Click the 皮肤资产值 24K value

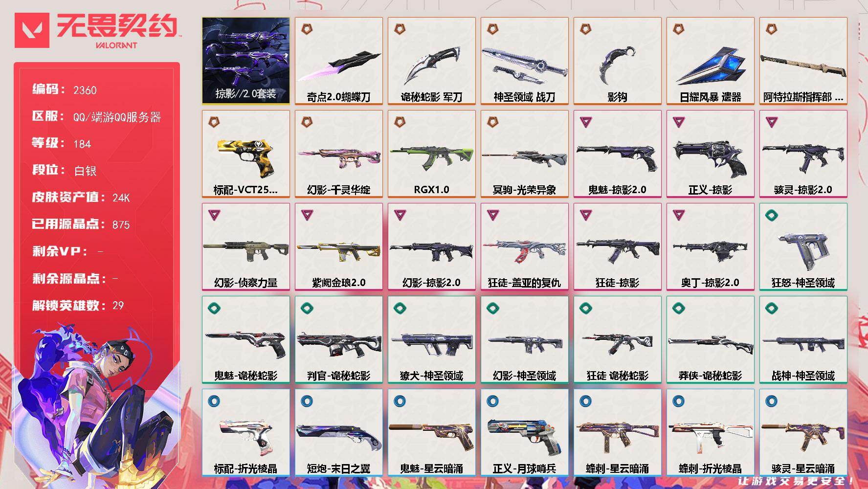tap(121, 198)
